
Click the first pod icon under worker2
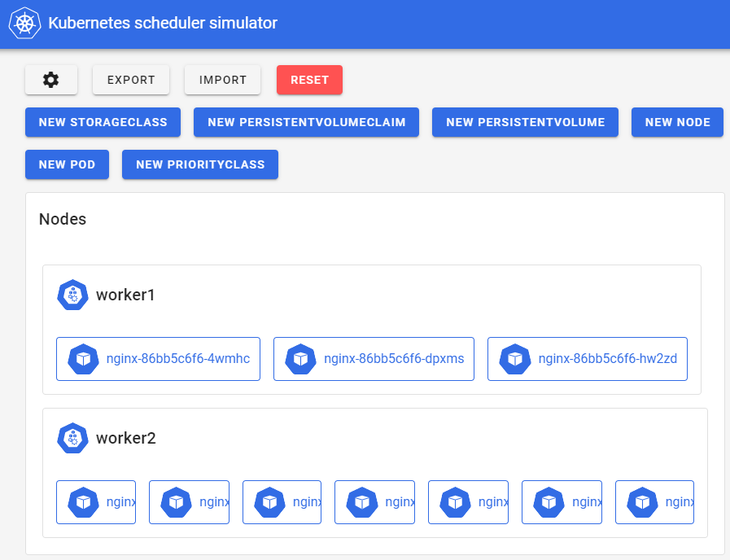[83, 502]
